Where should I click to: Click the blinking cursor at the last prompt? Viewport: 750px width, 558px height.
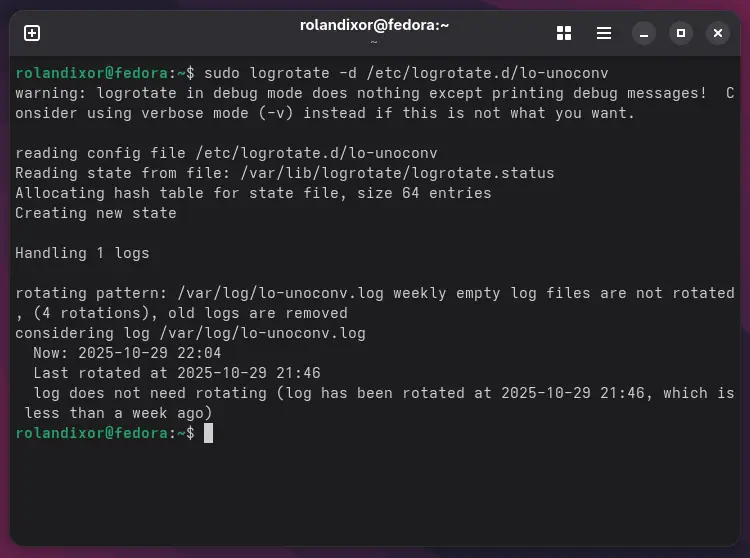208,433
